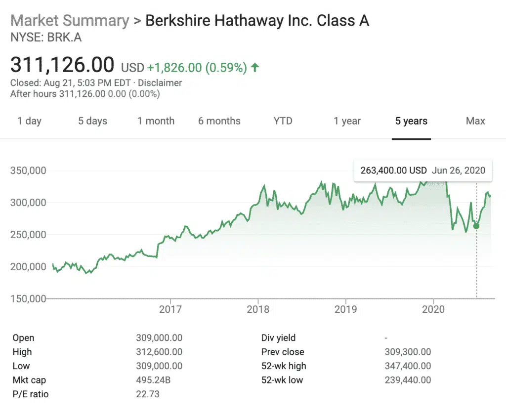Screen dimensions: 506x420
Task: Open the Max chart time range
Action: pos(475,121)
